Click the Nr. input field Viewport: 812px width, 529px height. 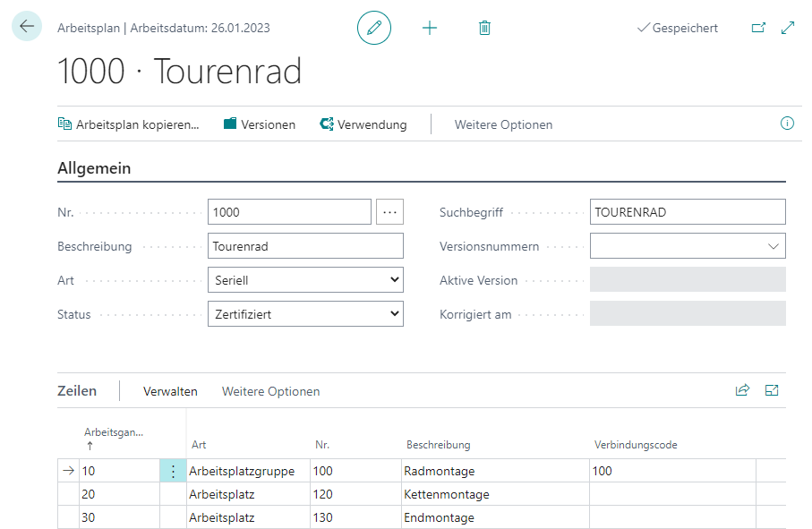(289, 212)
